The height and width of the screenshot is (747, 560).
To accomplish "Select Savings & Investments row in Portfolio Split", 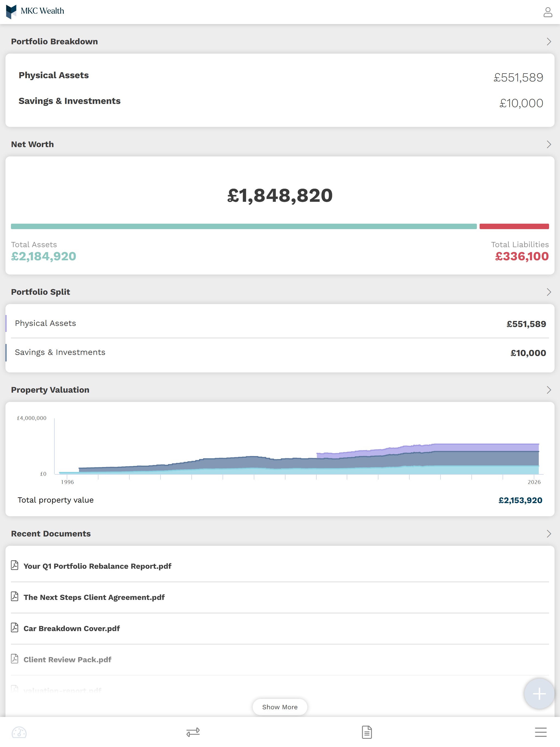I will 280,352.
